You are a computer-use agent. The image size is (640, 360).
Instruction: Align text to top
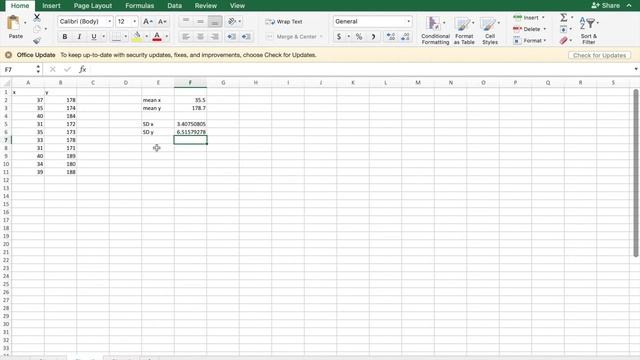click(186, 21)
